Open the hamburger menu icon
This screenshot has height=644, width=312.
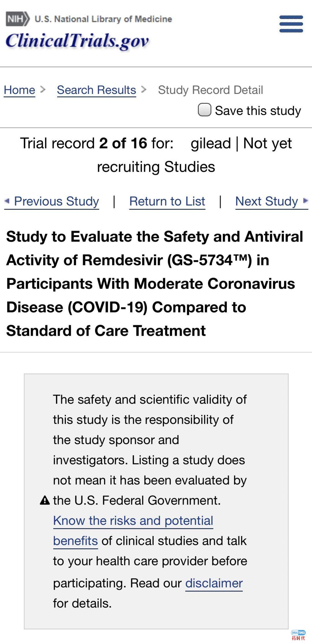pos(291,24)
